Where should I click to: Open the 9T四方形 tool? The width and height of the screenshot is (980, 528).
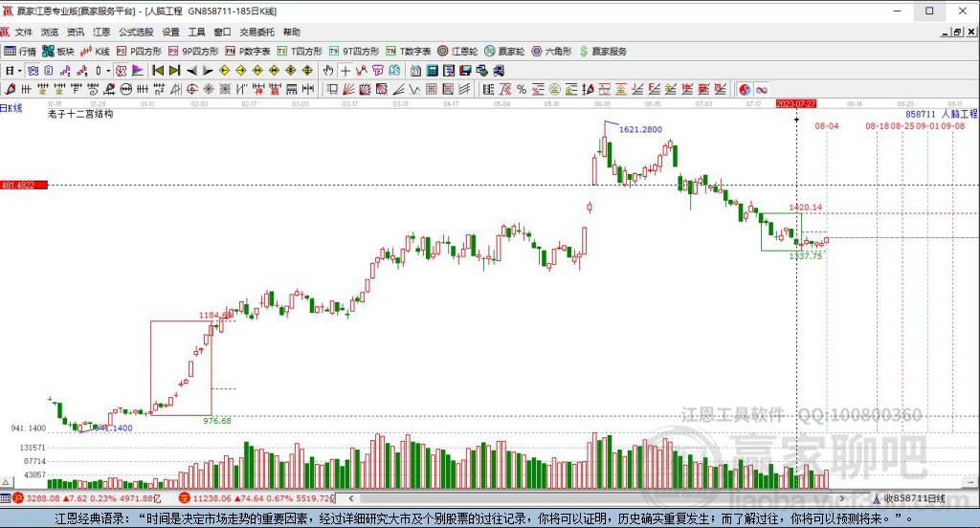coord(354,52)
